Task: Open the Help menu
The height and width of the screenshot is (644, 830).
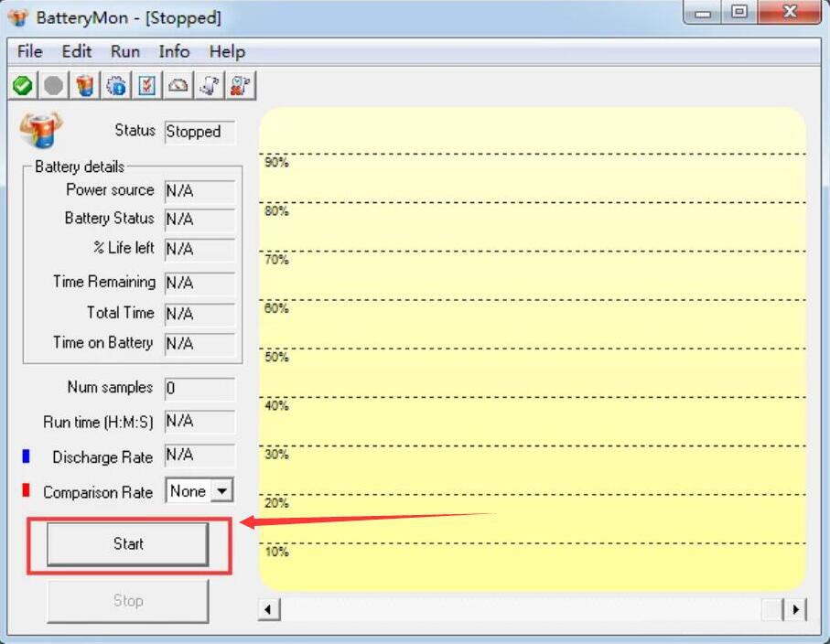Action: coord(227,52)
